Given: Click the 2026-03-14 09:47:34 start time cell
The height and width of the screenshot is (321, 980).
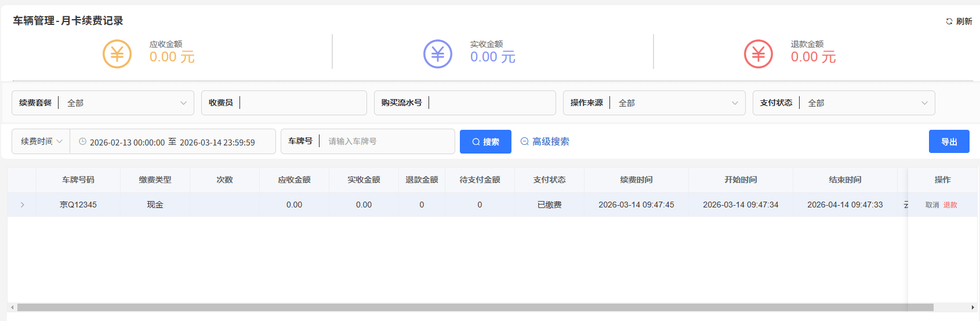Looking at the screenshot, I should point(741,205).
